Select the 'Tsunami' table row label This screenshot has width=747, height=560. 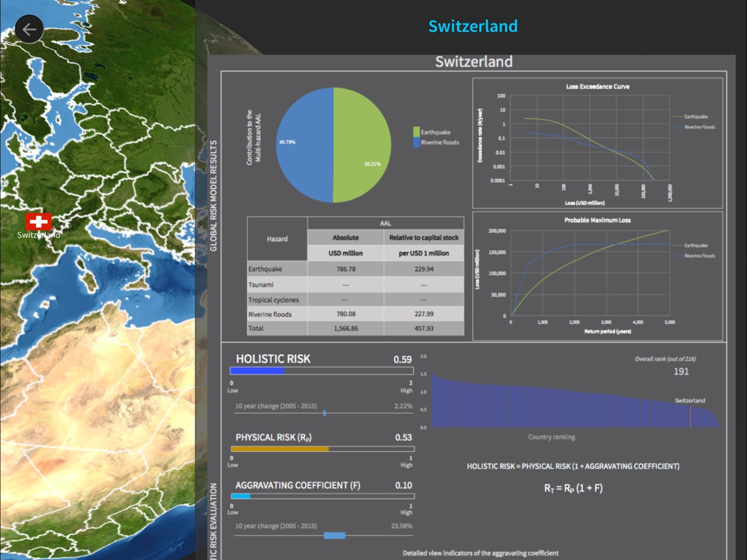point(261,284)
